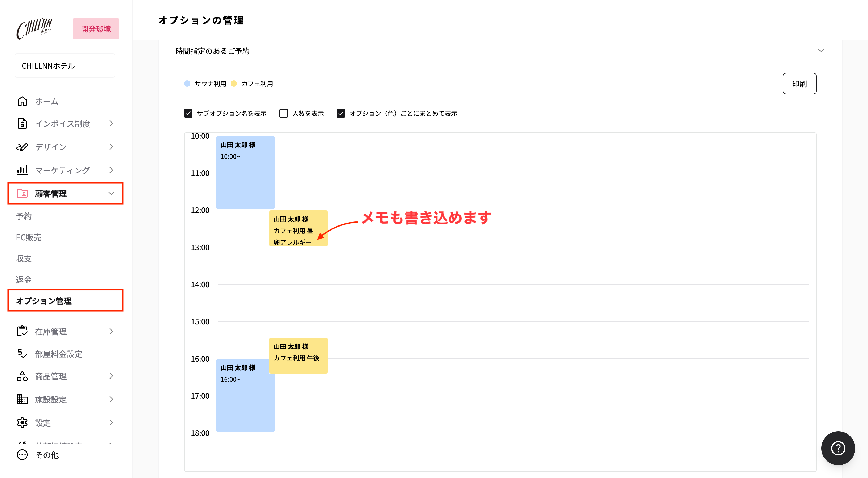Open the help question mark button

point(838,448)
